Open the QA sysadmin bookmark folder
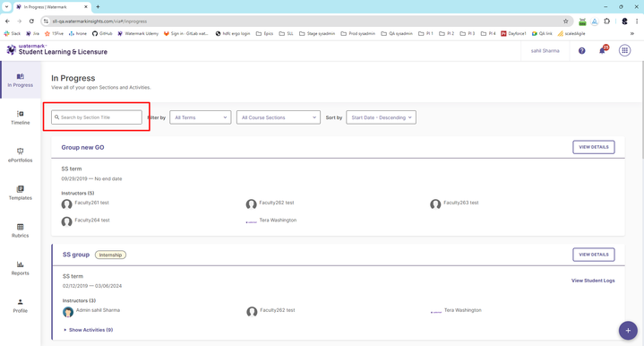This screenshot has height=346, width=644. click(397, 34)
